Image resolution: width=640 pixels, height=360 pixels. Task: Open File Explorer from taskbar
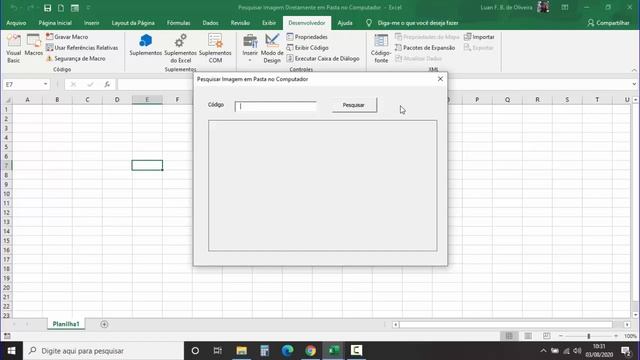242,351
